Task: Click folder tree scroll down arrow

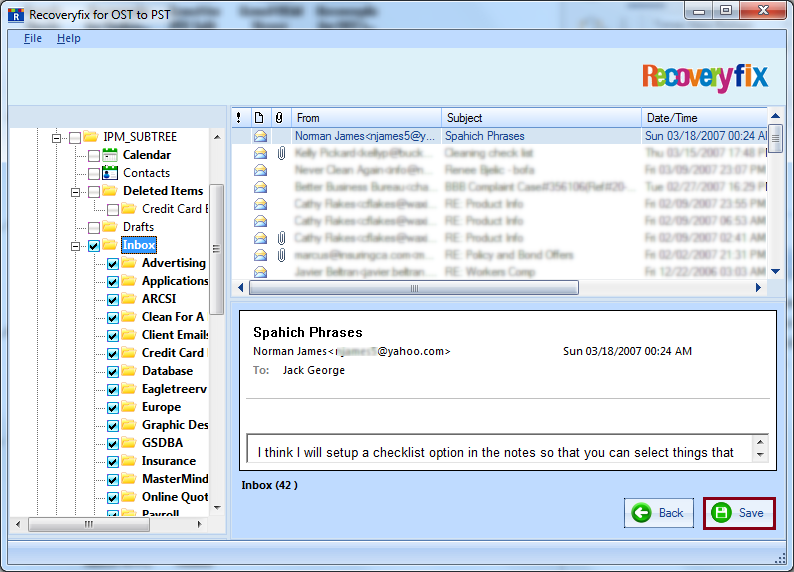Action: coord(217,507)
